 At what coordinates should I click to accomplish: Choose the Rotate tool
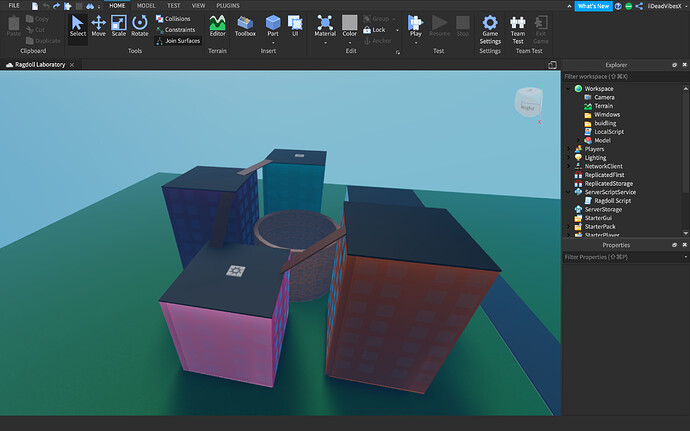pyautogui.click(x=140, y=26)
